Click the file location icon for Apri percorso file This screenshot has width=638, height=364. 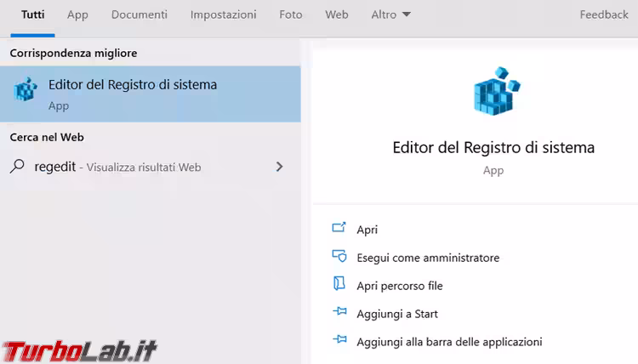pyautogui.click(x=339, y=285)
